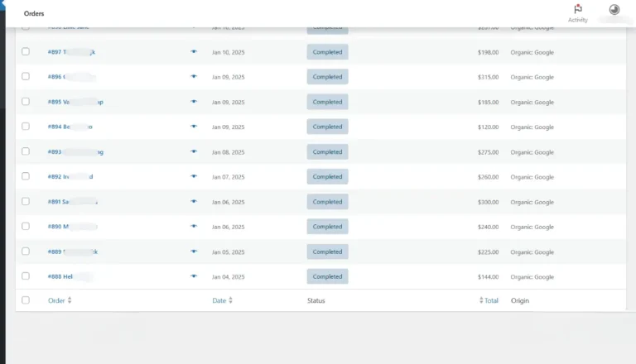Preview order #897 with eye icon
The width and height of the screenshot is (636, 364).
coord(194,51)
